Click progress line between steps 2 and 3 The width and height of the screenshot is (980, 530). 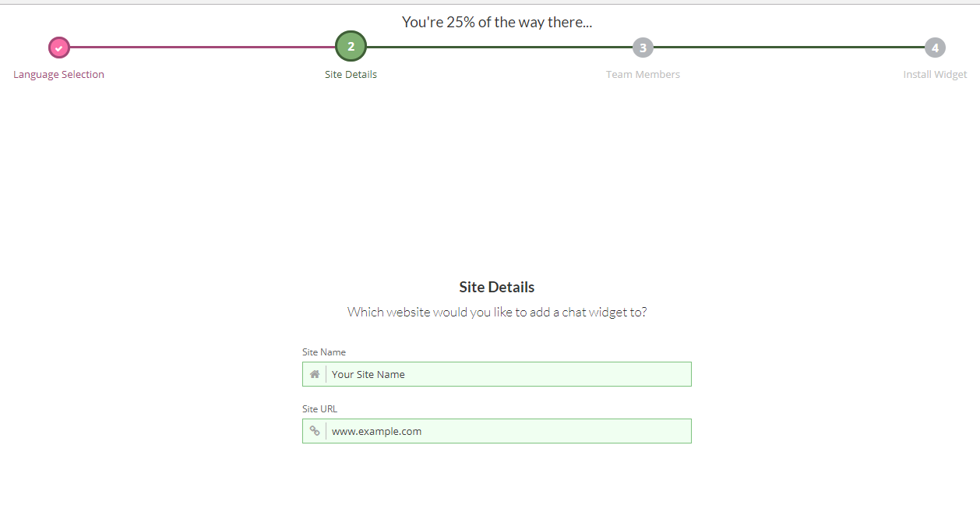pyautogui.click(x=499, y=47)
